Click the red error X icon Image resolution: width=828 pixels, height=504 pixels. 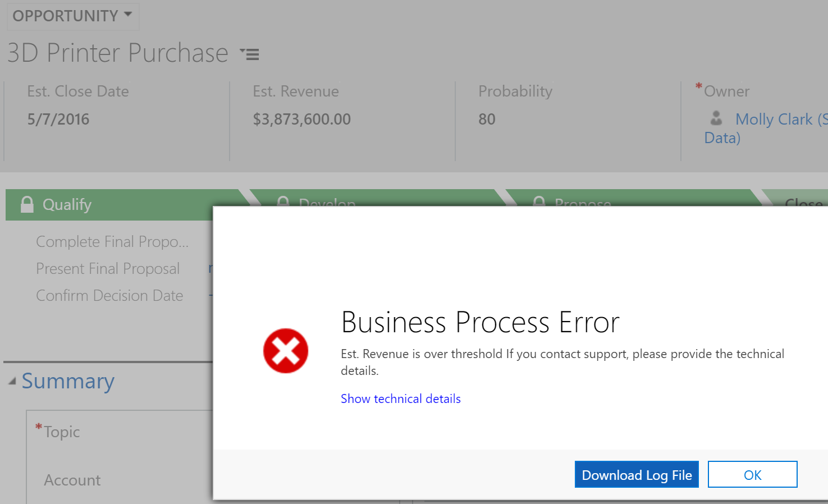tap(285, 351)
